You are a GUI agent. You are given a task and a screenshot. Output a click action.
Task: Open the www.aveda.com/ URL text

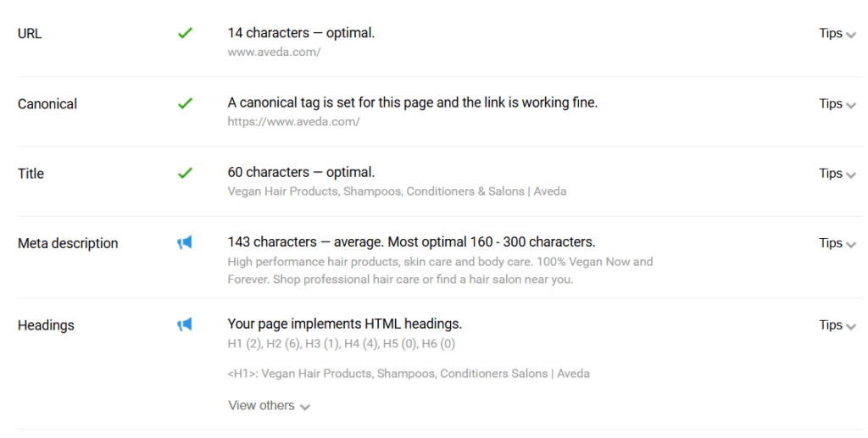(274, 52)
